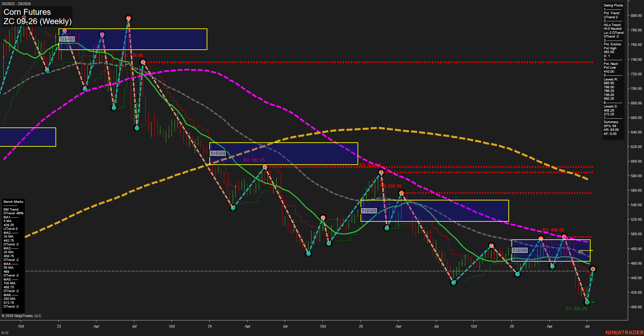The width and height of the screenshot is (644, 336).
Task: Select the Y:2026 yearly box label
Action: (520, 250)
